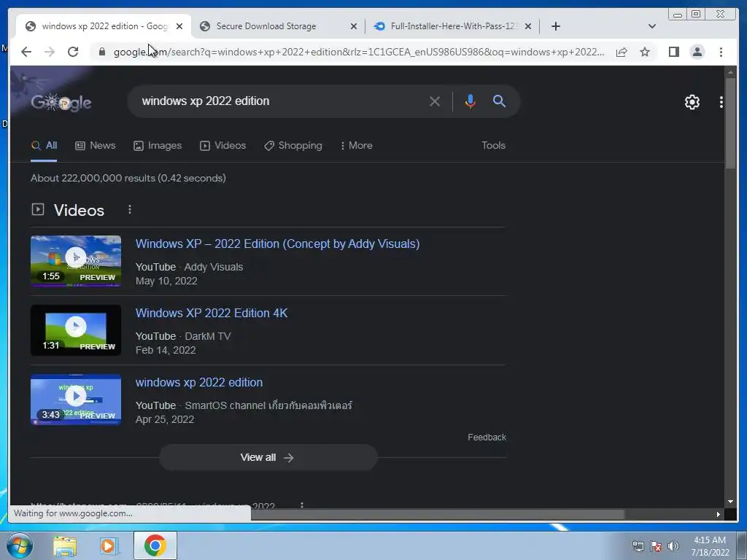This screenshot has width=747, height=560.
Task: Click the horizontal scroll right arrow
Action: (x=718, y=514)
